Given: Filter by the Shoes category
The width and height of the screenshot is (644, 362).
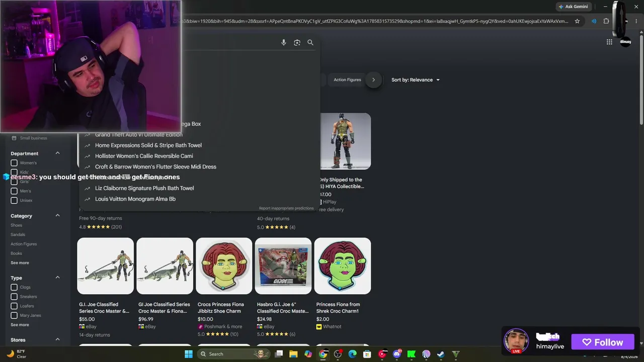Looking at the screenshot, I should [16, 225].
